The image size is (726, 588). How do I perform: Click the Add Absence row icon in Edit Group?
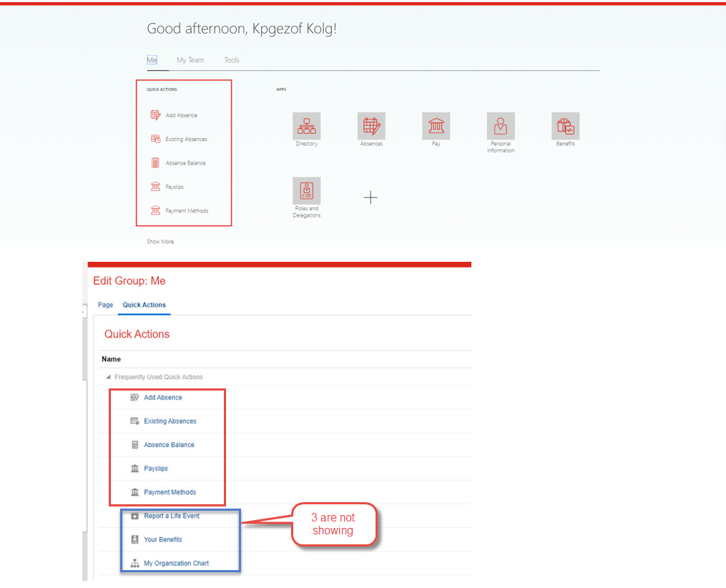(x=134, y=397)
